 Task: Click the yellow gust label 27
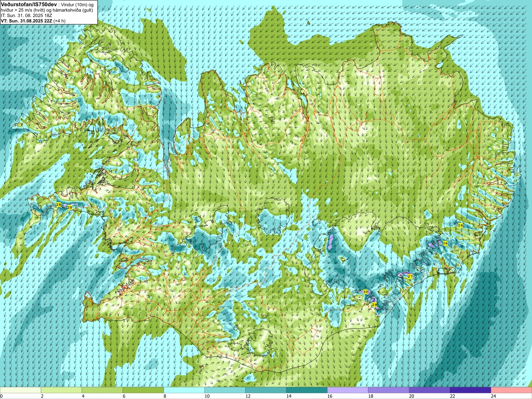pos(410,276)
